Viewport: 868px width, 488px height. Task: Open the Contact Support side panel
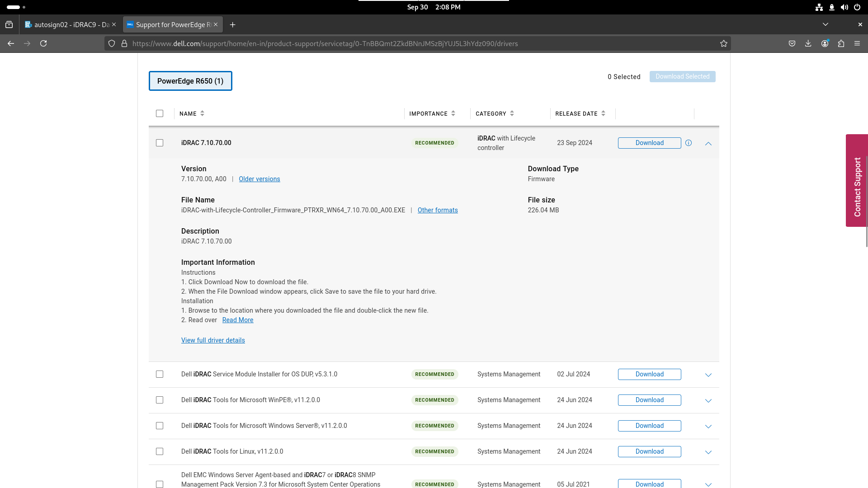point(857,180)
